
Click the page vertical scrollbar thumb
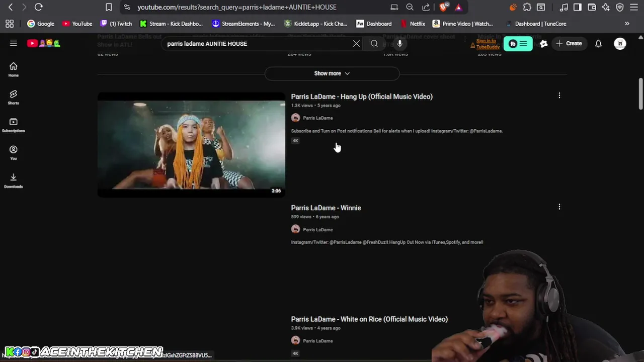tap(640, 94)
